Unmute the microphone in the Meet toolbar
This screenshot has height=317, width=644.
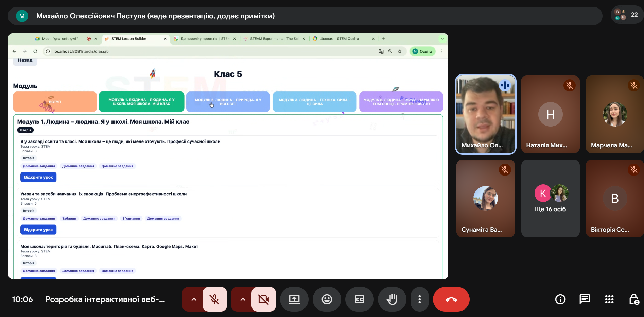tap(214, 299)
